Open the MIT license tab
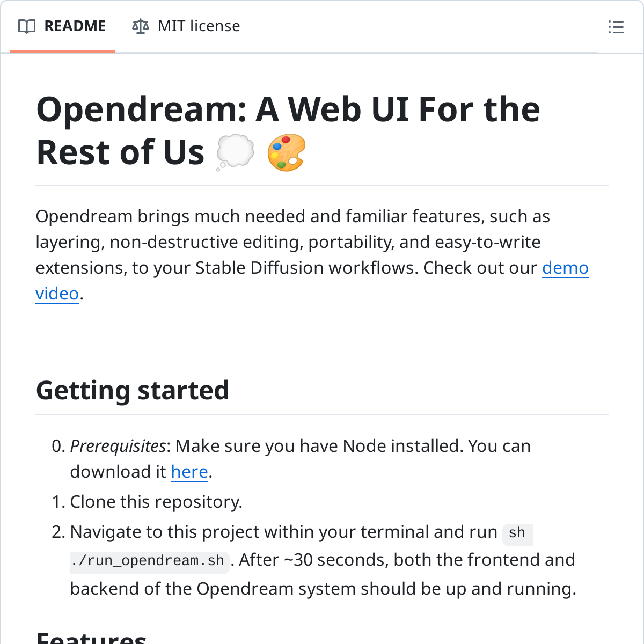Viewport: 644px width, 644px height. pyautogui.click(x=199, y=26)
